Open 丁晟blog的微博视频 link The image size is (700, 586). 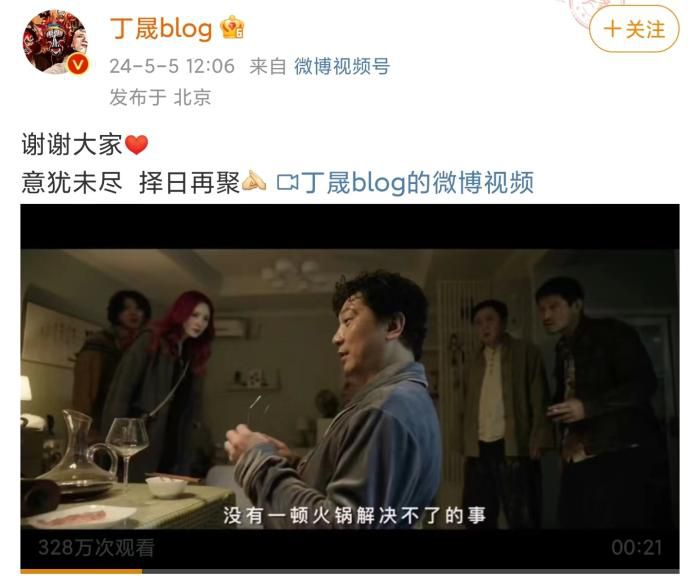pos(417,183)
